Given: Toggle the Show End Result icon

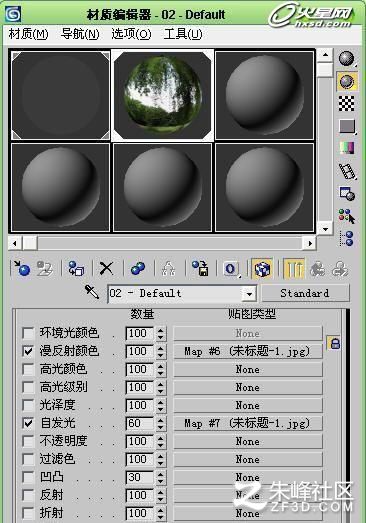Looking at the screenshot, I should (x=294, y=269).
